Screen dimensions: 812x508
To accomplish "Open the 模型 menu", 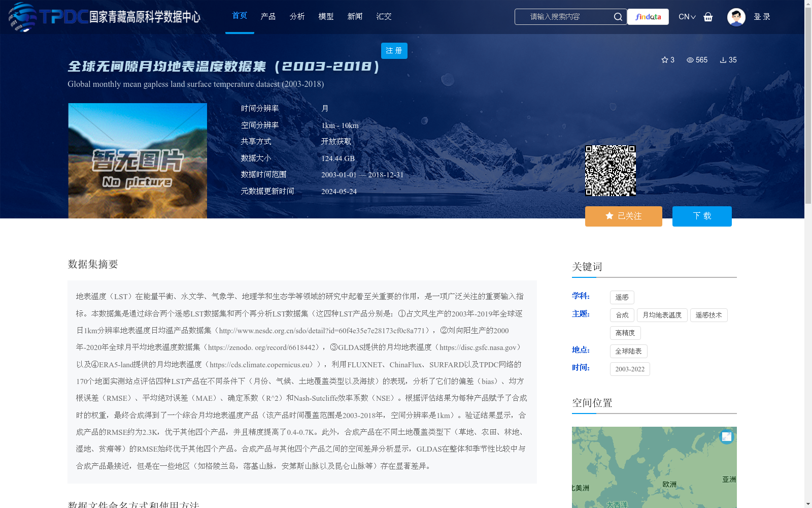I will click(x=326, y=16).
